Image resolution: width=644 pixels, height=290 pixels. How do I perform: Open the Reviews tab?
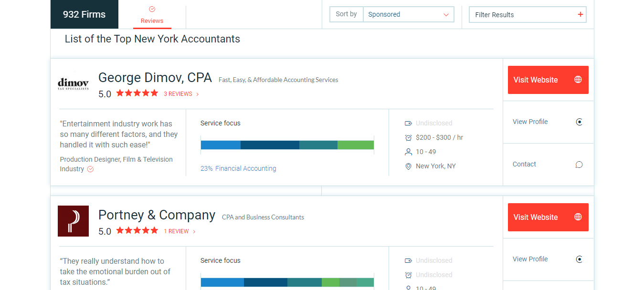point(152,14)
